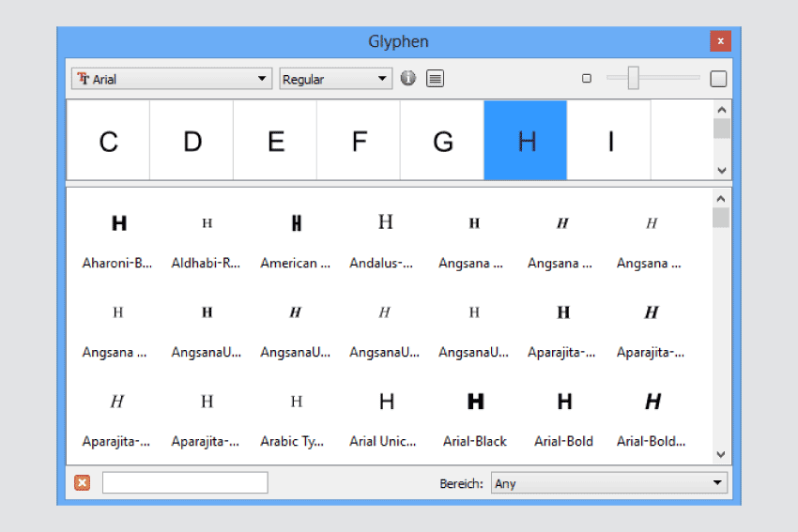Pick the AngsanaU... sample with light italic H

(x=384, y=330)
